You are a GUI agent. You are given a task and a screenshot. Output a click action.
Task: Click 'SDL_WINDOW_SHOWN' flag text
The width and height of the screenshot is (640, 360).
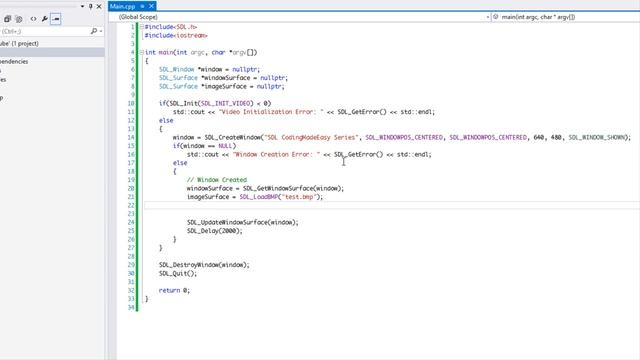tap(597, 138)
